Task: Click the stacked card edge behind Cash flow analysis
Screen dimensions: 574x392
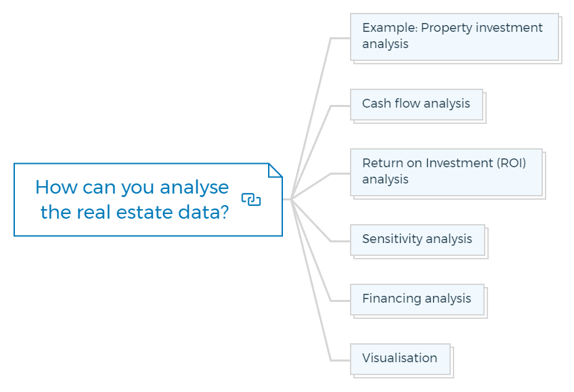Action: pyautogui.click(x=485, y=108)
